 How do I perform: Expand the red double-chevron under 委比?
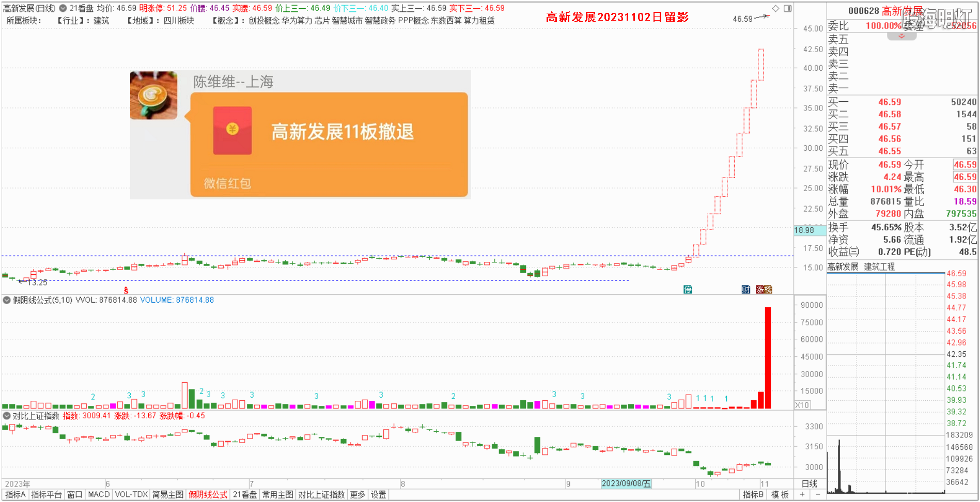pyautogui.click(x=901, y=36)
